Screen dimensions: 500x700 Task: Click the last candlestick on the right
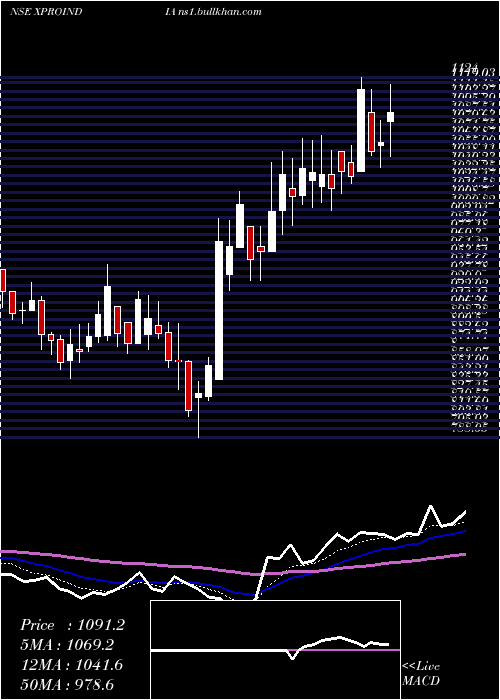pyautogui.click(x=391, y=117)
